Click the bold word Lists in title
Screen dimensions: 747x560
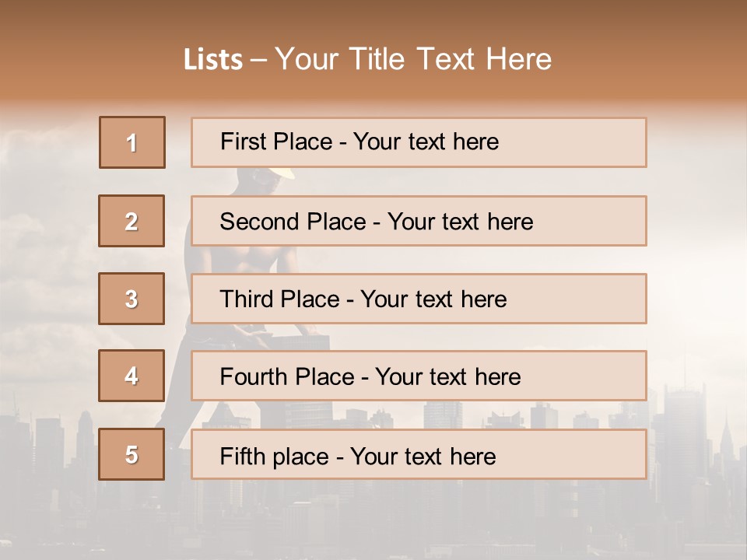point(213,60)
